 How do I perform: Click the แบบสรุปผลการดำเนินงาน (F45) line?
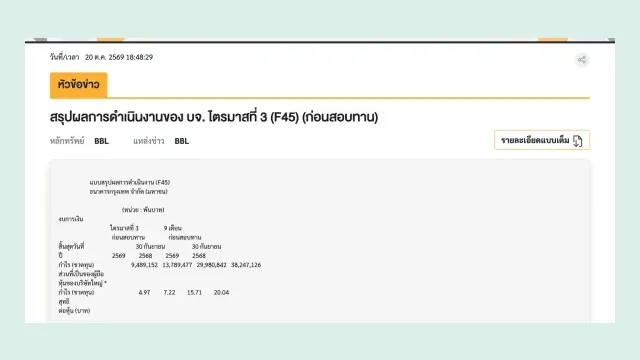(x=130, y=182)
